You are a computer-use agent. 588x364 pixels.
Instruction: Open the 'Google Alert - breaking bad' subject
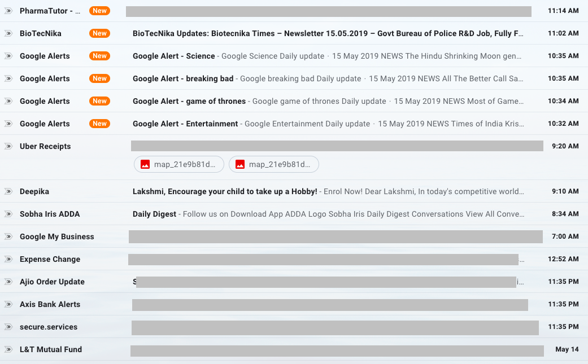coord(183,78)
